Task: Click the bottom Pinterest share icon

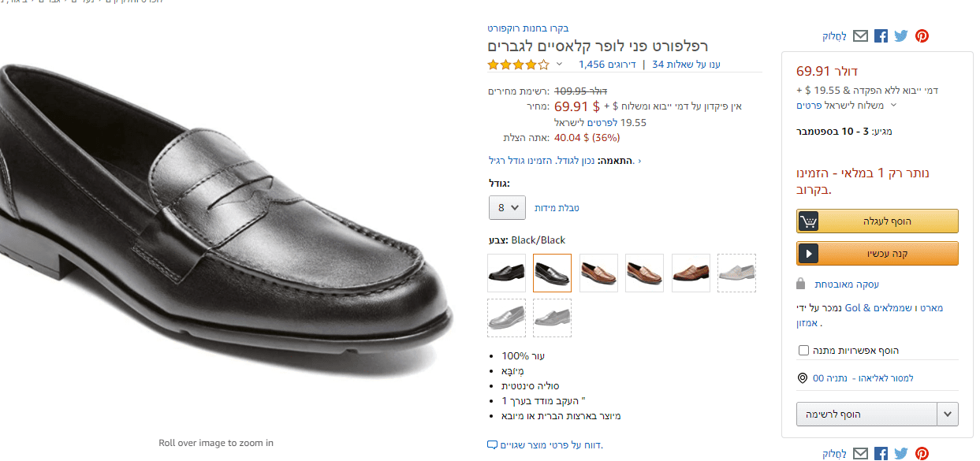Action: pos(922,454)
